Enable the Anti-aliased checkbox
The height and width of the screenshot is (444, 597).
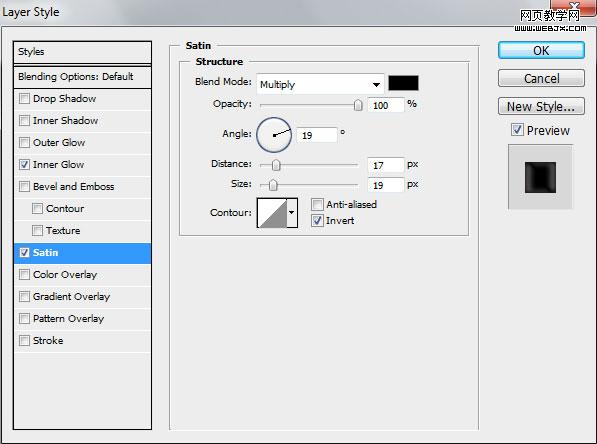pyautogui.click(x=317, y=204)
